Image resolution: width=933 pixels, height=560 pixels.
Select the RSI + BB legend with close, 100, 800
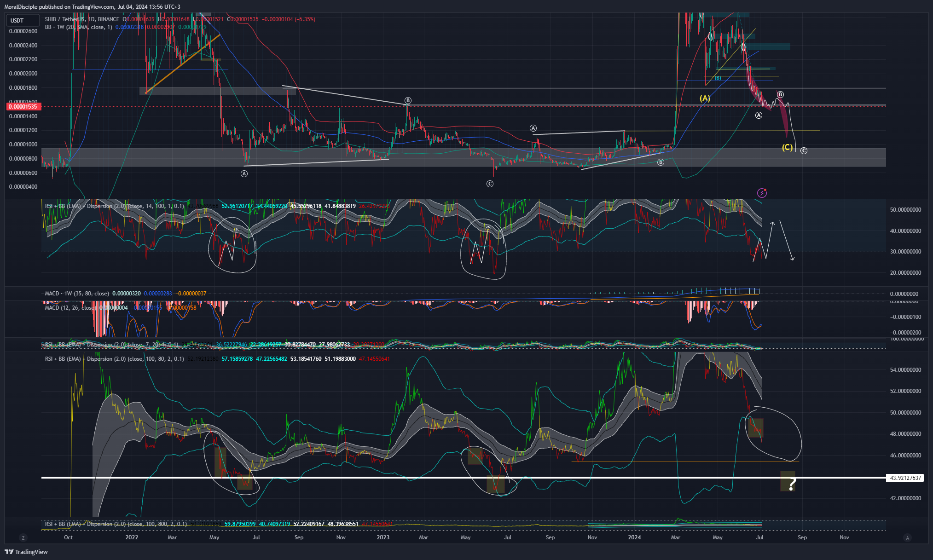pos(116,524)
